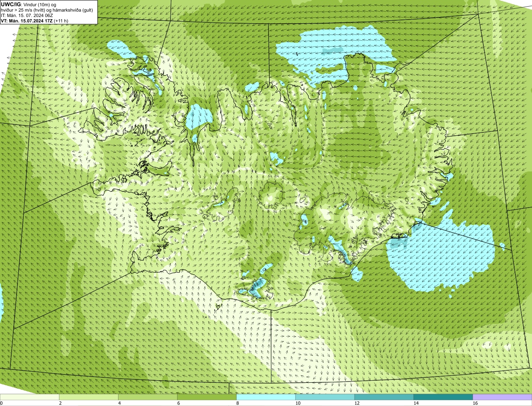Click the legend tick label '16'
Image resolution: width=532 pixels, height=406 pixels.
[x=475, y=403]
